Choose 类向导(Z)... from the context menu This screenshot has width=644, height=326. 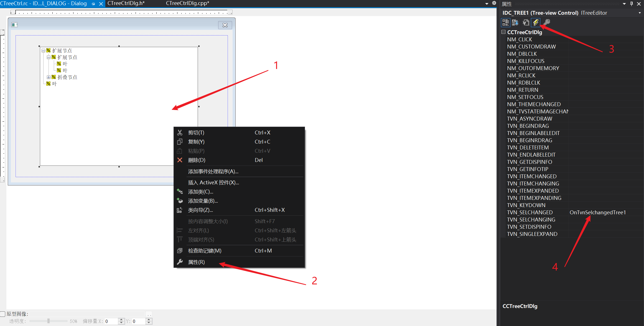pos(239,210)
